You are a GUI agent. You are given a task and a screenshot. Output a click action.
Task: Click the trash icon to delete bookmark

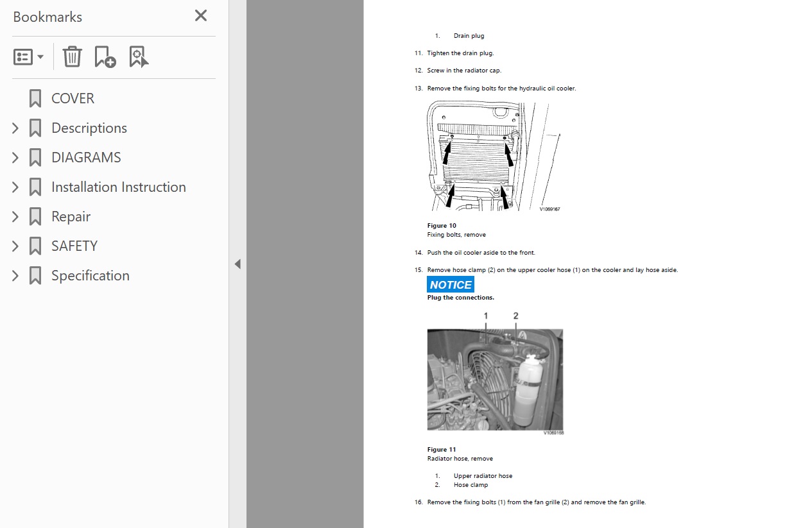(72, 56)
